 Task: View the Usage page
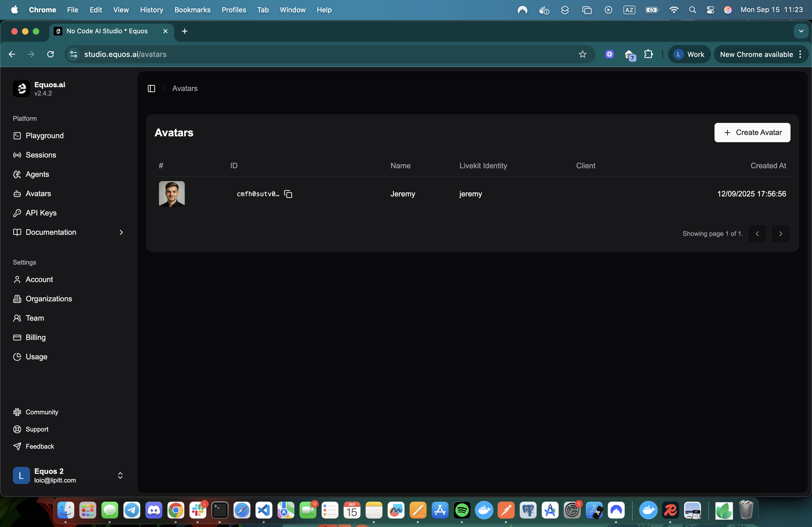click(x=36, y=357)
